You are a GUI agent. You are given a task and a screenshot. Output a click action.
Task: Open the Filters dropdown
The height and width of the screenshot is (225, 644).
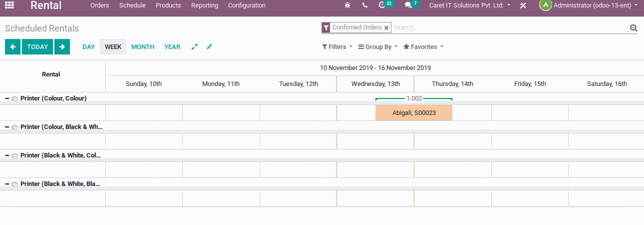[337, 47]
